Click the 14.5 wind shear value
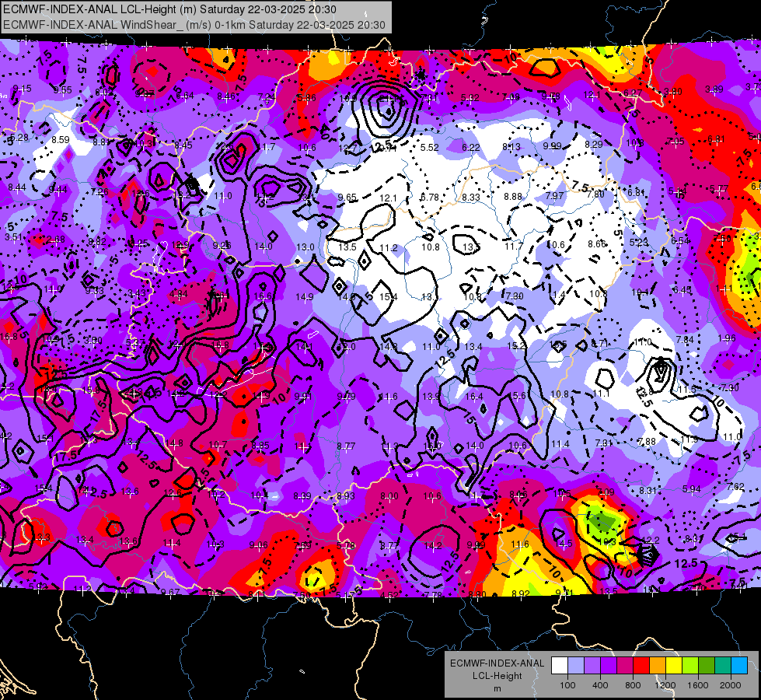The width and height of the screenshot is (761, 700). click(x=563, y=543)
